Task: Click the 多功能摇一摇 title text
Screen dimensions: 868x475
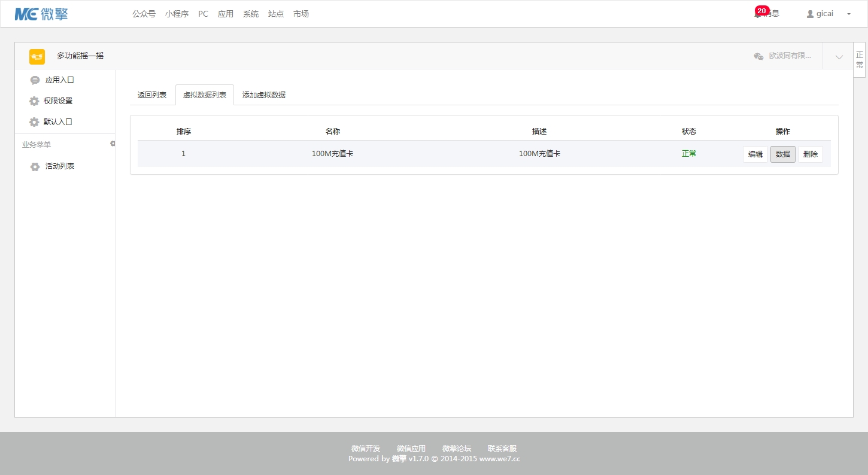Action: click(x=80, y=56)
